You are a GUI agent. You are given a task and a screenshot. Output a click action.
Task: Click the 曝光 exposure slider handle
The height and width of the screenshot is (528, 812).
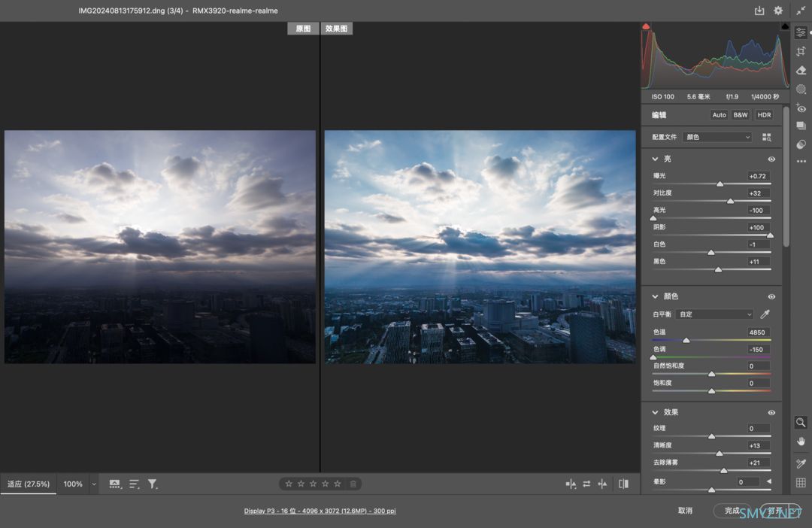point(720,184)
